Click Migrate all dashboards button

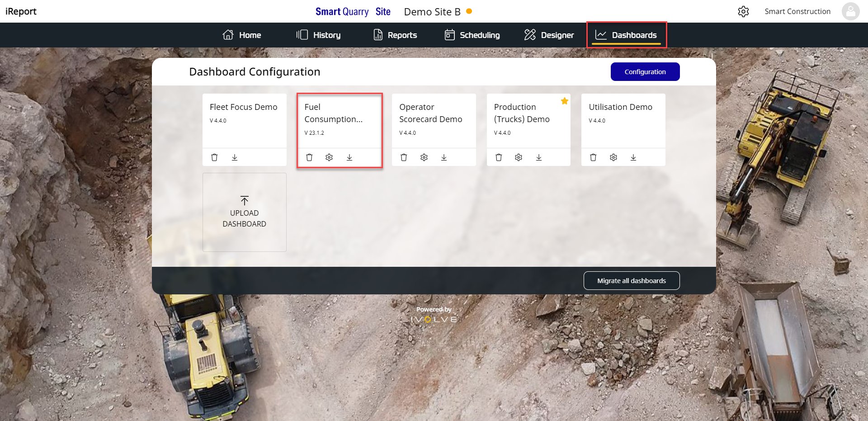coord(632,281)
